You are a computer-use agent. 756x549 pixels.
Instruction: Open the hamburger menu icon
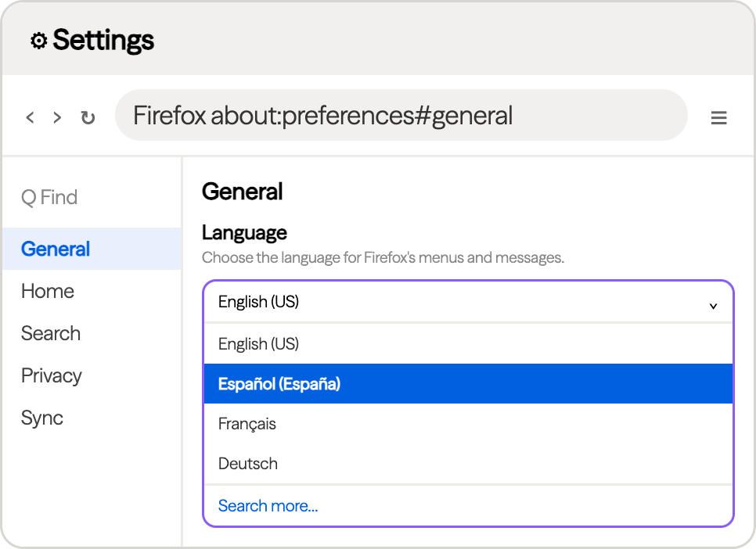(x=718, y=117)
